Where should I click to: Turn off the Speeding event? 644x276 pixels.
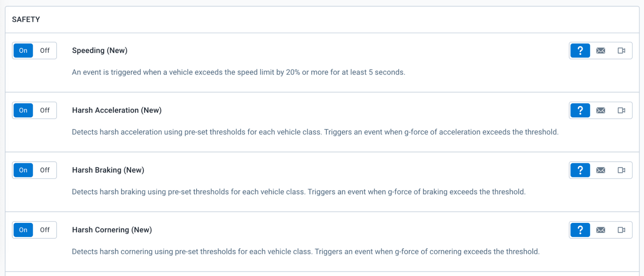point(45,51)
